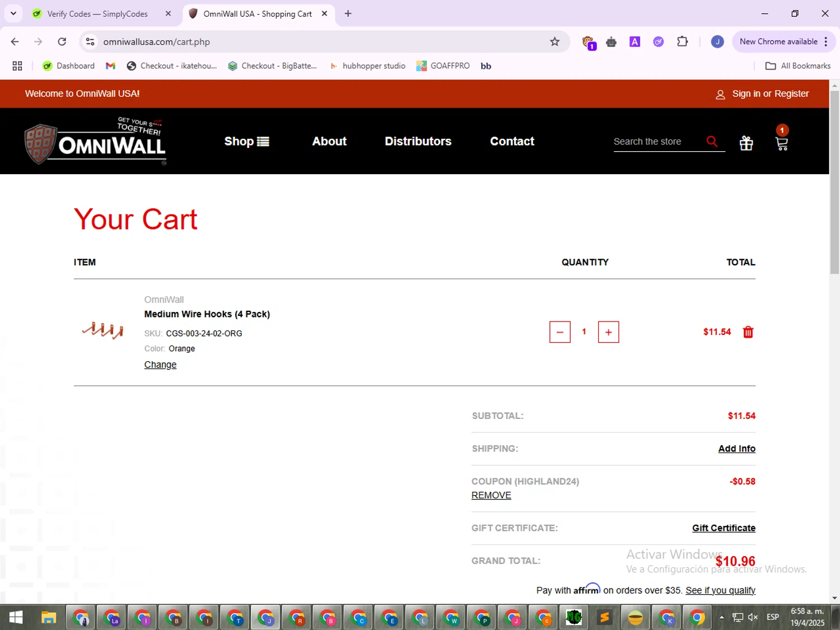Viewport: 840px width, 630px height.
Task: Open the About page
Action: pos(329,141)
